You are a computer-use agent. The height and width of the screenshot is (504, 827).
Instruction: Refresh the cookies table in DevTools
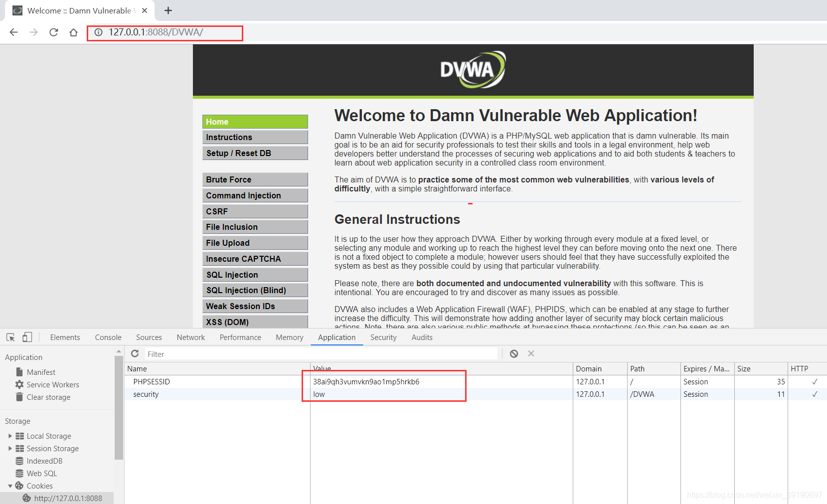(135, 353)
